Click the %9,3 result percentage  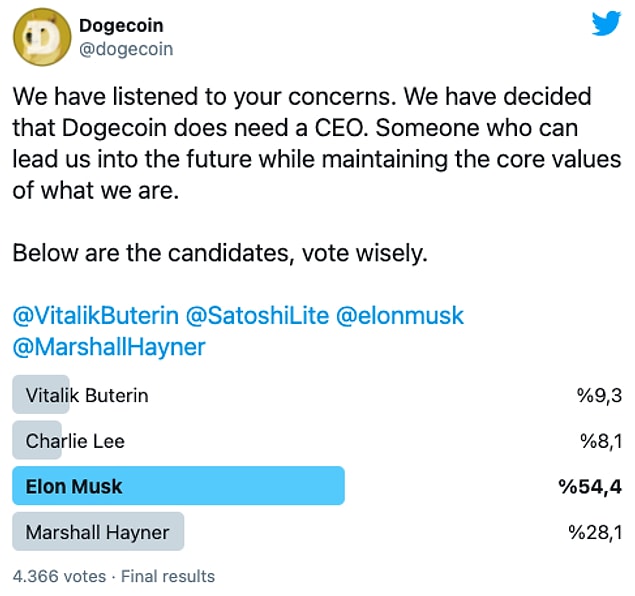[x=600, y=395]
